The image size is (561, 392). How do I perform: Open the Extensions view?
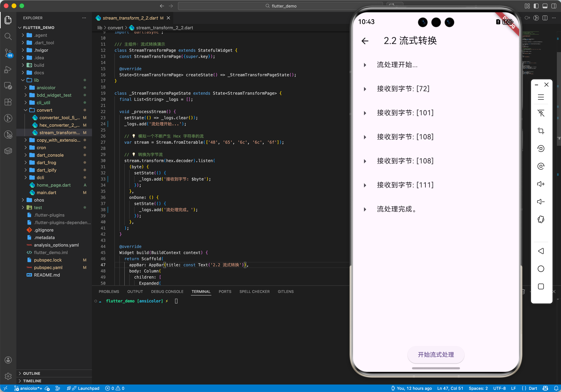click(x=8, y=102)
